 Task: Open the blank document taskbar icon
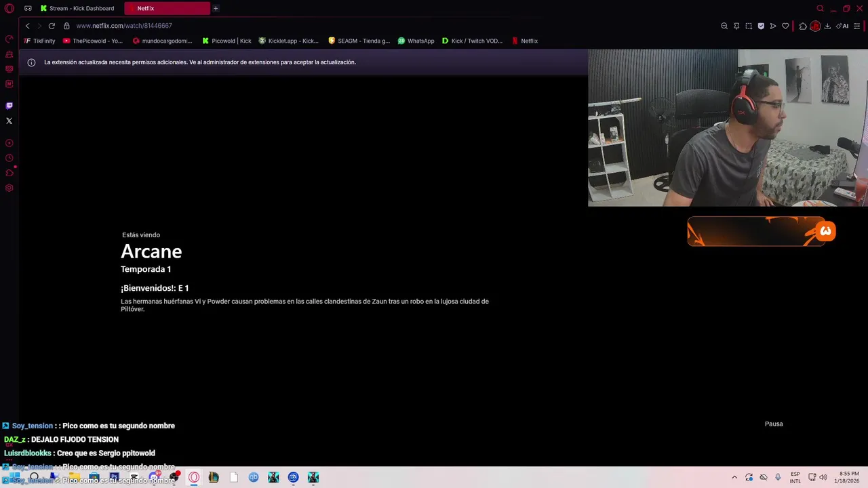point(234,477)
